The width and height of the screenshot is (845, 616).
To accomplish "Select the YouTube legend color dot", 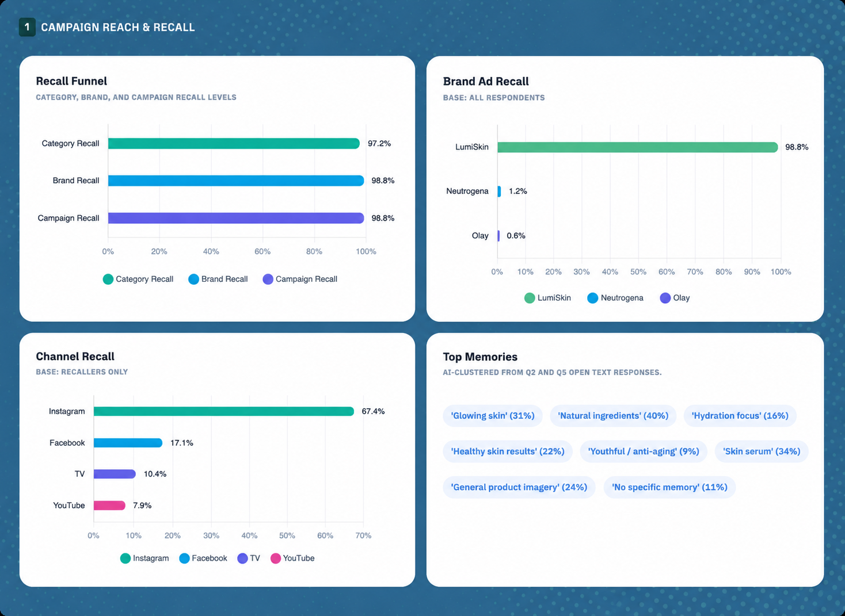I will 276,558.
